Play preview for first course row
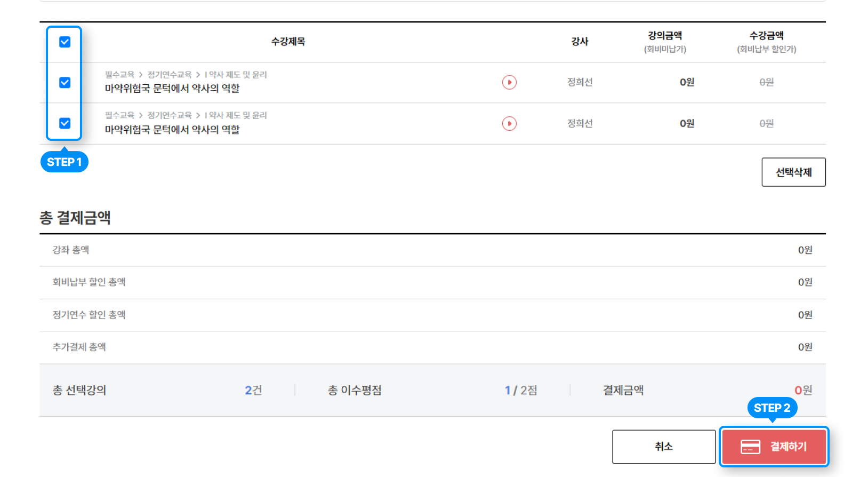Image resolution: width=868 pixels, height=477 pixels. point(509,82)
